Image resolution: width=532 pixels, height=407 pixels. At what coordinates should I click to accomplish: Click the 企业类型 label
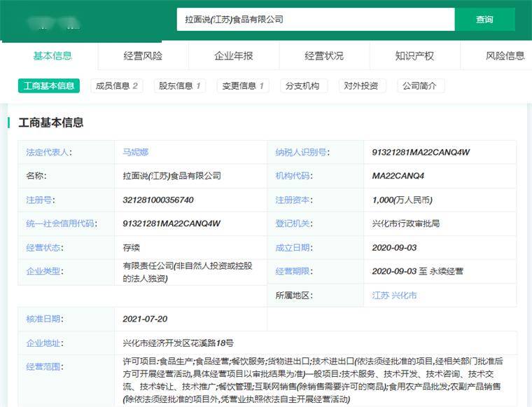[x=44, y=271]
